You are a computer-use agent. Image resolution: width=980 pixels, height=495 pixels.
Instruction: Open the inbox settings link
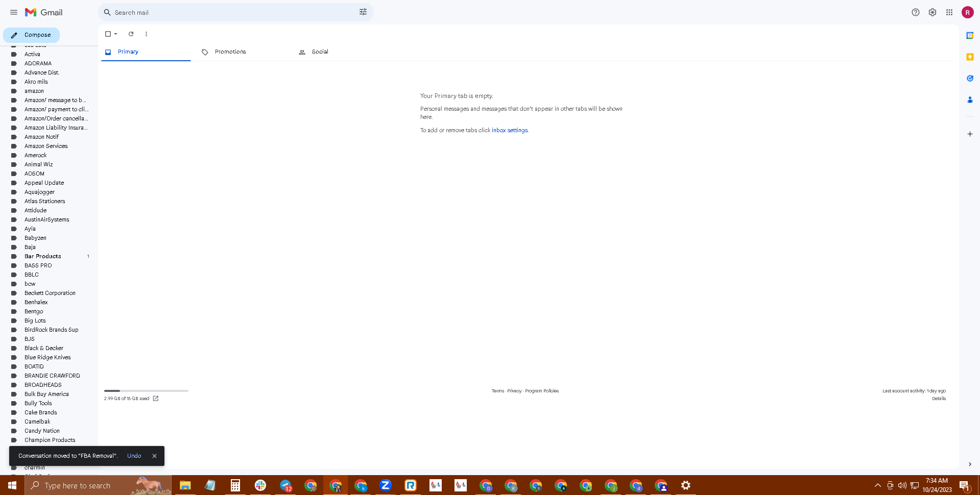tap(510, 131)
